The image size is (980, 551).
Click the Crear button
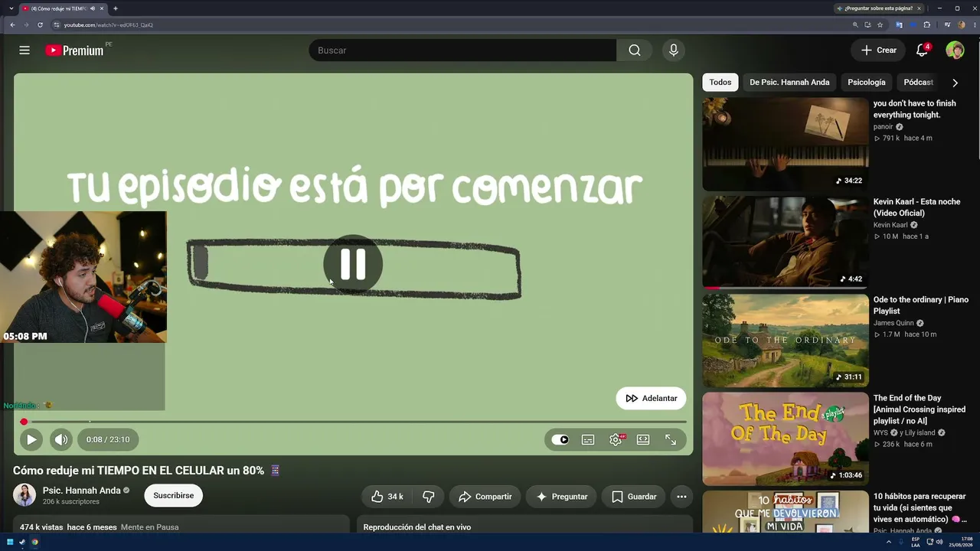tap(879, 51)
